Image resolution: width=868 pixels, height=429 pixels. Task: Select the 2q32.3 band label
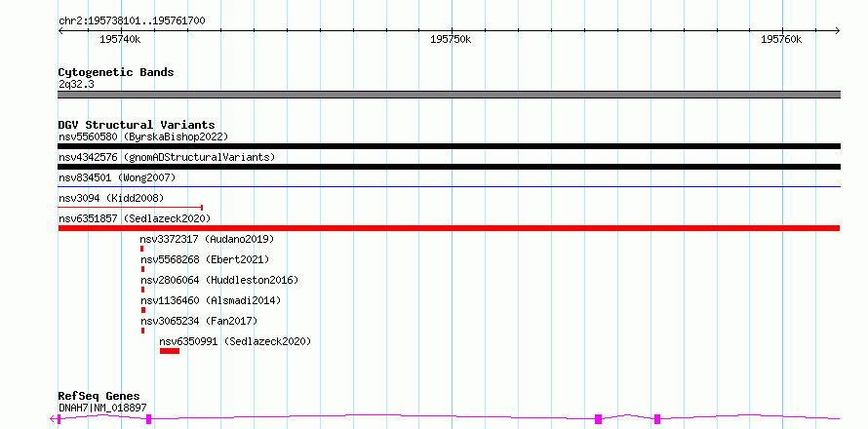tap(76, 84)
